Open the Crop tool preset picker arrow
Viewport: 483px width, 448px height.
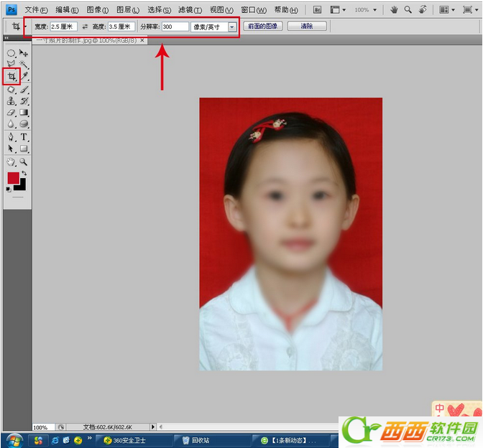coord(25,27)
